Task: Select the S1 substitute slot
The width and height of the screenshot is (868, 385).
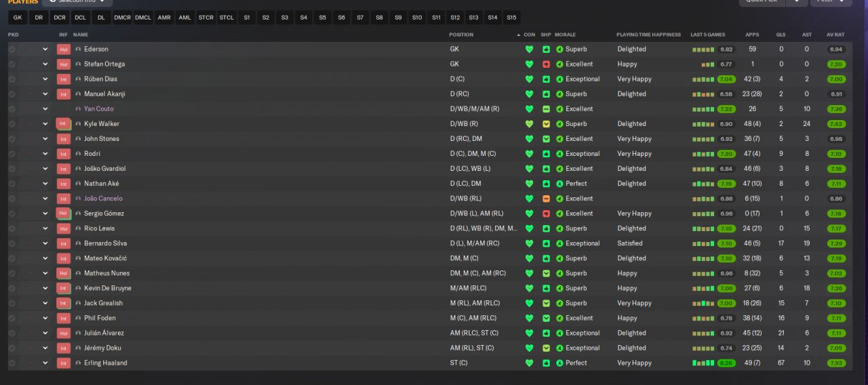Action: (247, 18)
